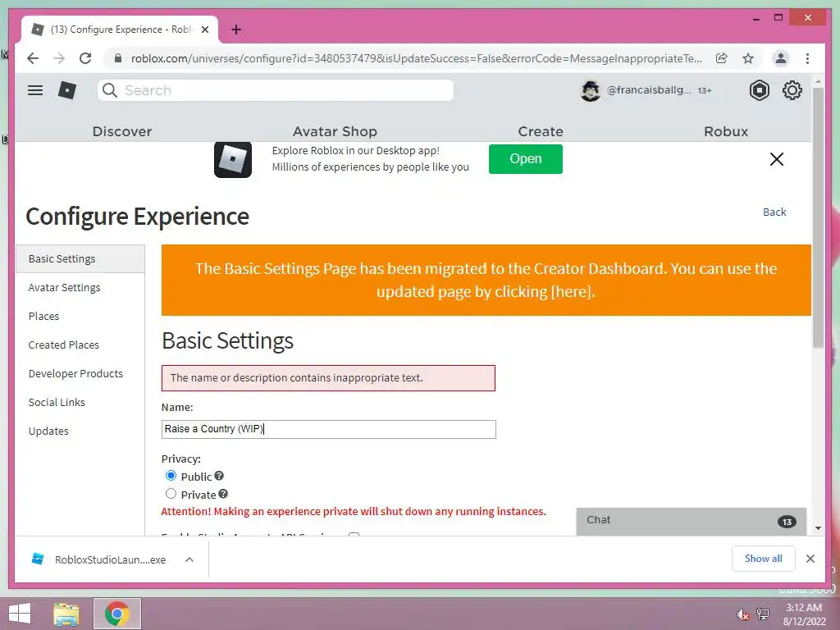Click the Roblox desktop app logo in banner
The height and width of the screenshot is (630, 840).
pyautogui.click(x=232, y=159)
